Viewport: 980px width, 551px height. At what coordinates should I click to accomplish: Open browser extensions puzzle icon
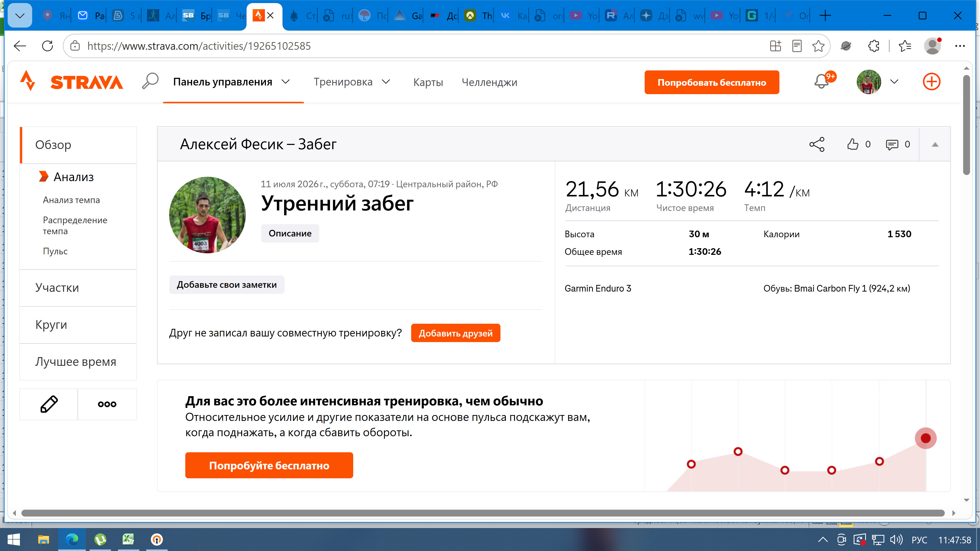[x=874, y=46]
